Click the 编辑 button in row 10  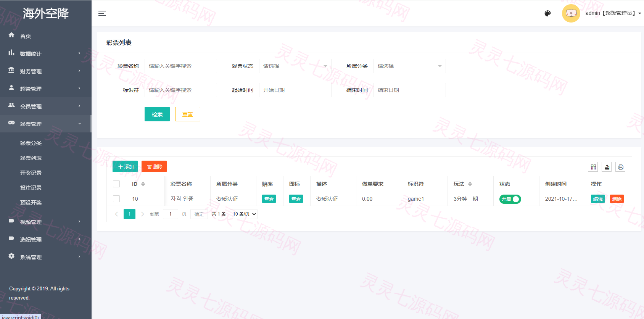[598, 199]
